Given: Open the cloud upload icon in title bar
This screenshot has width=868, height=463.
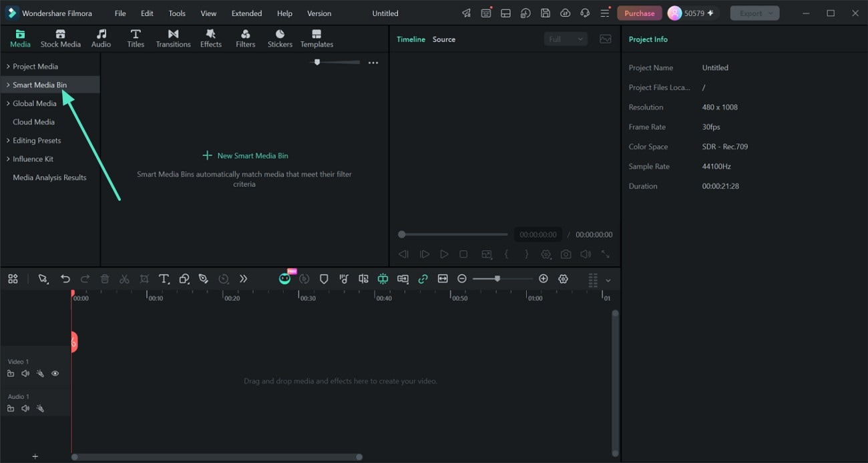Looking at the screenshot, I should point(565,13).
